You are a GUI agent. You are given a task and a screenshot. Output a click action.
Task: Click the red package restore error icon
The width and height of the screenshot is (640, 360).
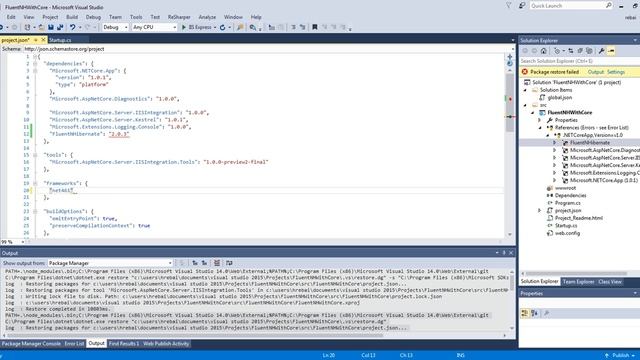click(x=525, y=72)
